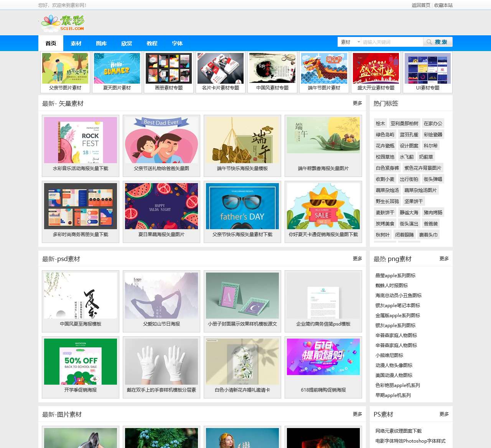Open the 端午节快乐海报矢量模板 thumbnail

[242, 140]
